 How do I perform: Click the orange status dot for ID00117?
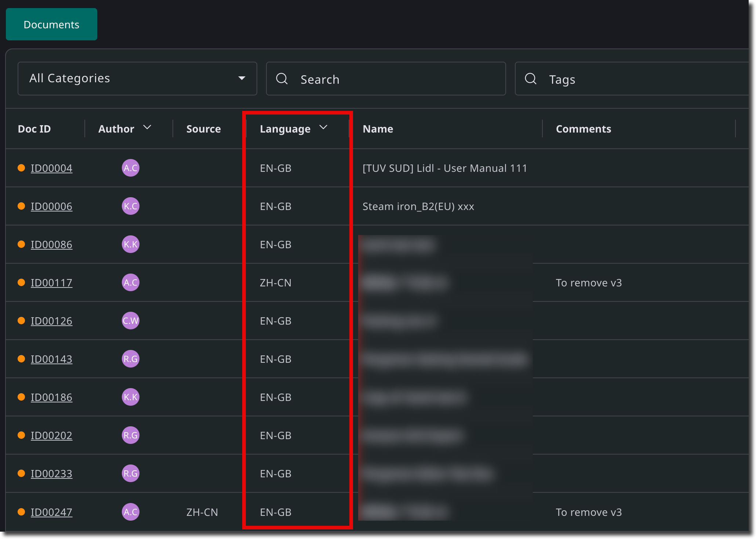point(21,282)
